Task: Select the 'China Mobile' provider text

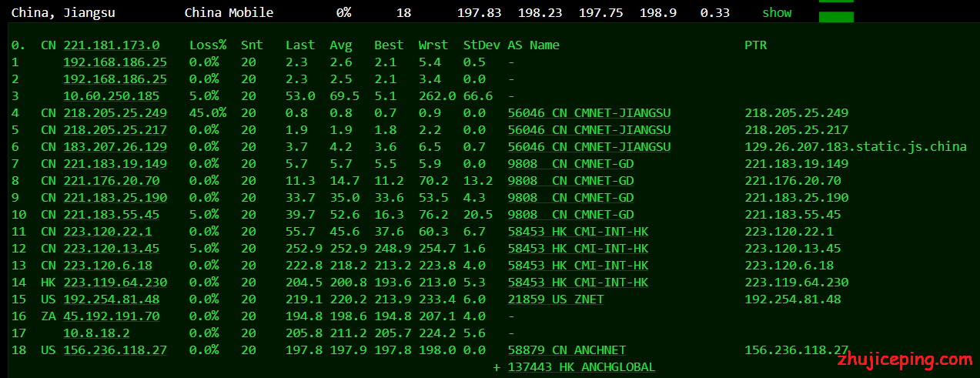Action: pyautogui.click(x=229, y=12)
